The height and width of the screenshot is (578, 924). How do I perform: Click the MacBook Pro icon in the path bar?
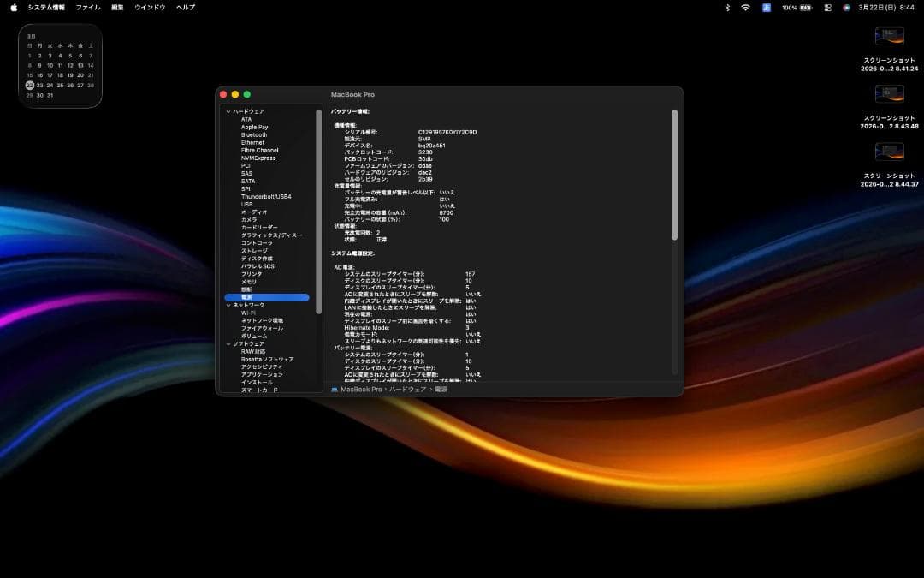(x=335, y=390)
